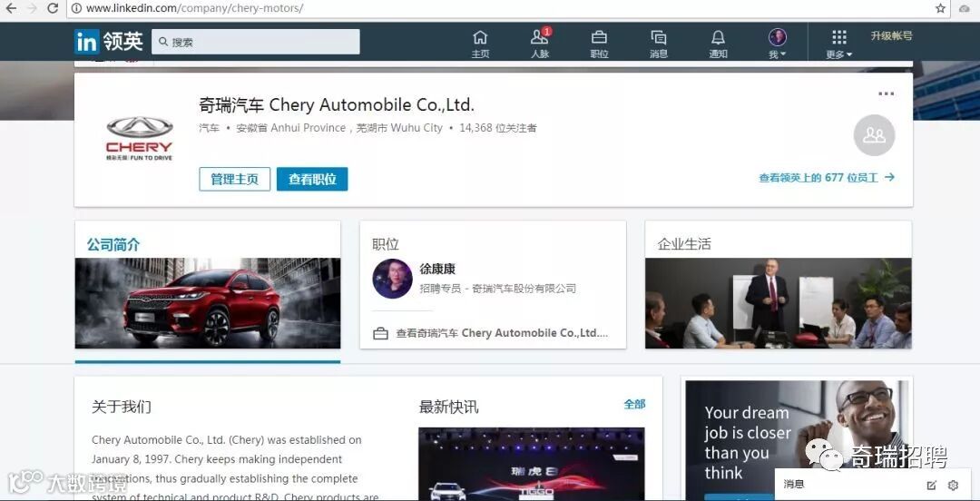The height and width of the screenshot is (501, 980).
Task: Focus the 搜索 search field
Action: [x=256, y=42]
